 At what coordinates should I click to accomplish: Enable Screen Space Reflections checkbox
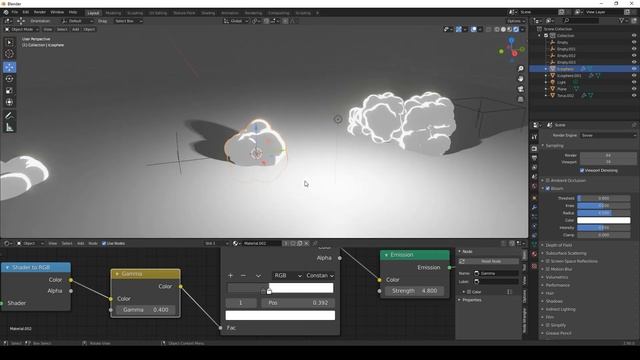click(548, 261)
